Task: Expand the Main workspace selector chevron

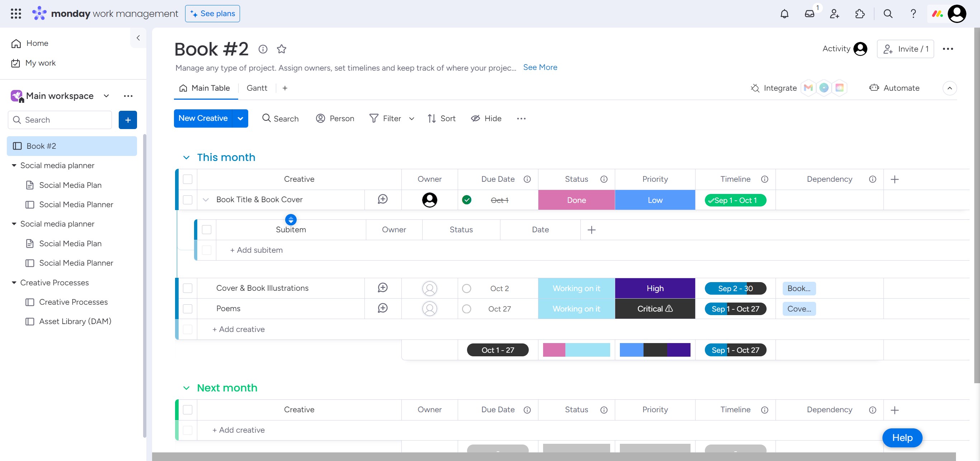Action: click(x=106, y=96)
